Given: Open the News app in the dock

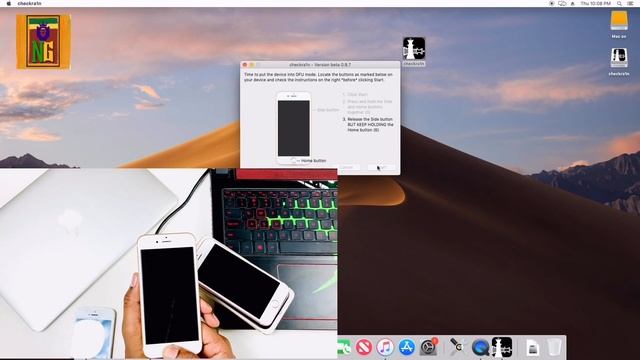Looking at the screenshot, I should click(364, 347).
